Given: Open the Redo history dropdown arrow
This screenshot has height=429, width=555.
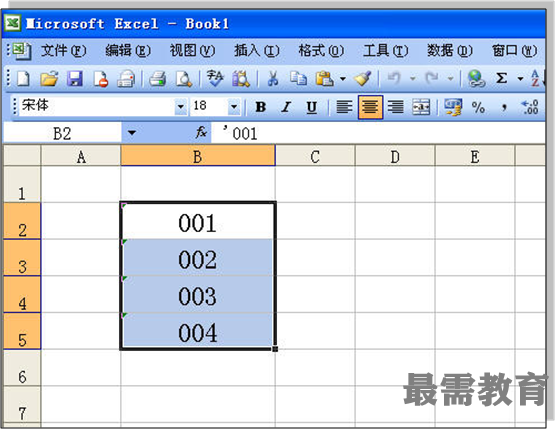Looking at the screenshot, I should [450, 79].
